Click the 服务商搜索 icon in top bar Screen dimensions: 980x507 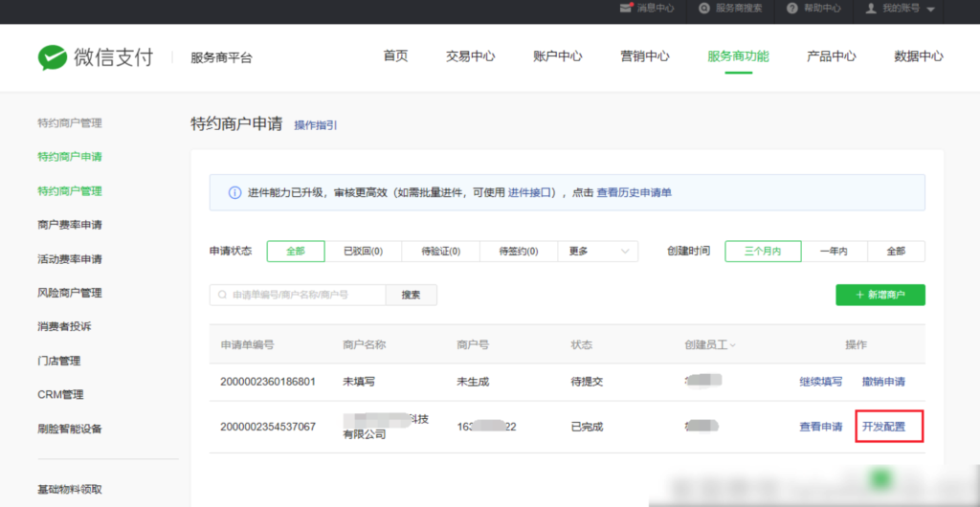[x=704, y=9]
